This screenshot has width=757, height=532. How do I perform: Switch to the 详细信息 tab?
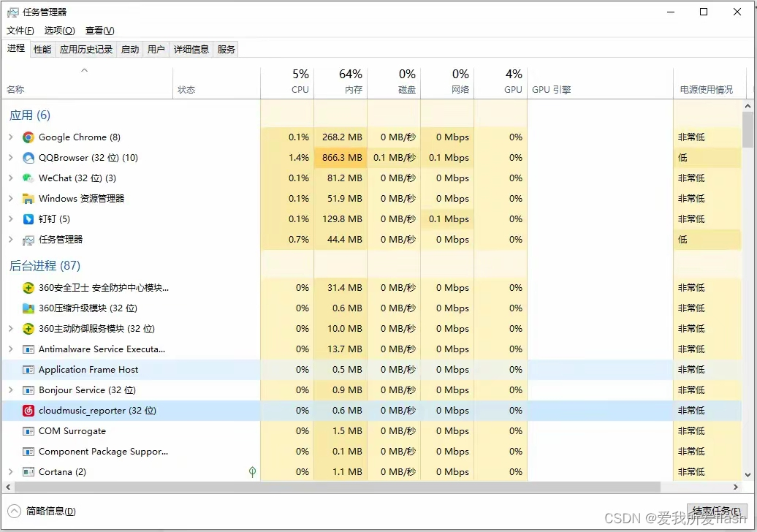pos(191,49)
